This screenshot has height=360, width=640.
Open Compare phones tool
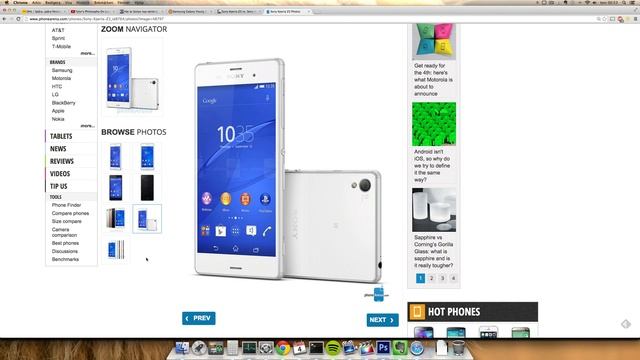click(x=70, y=213)
